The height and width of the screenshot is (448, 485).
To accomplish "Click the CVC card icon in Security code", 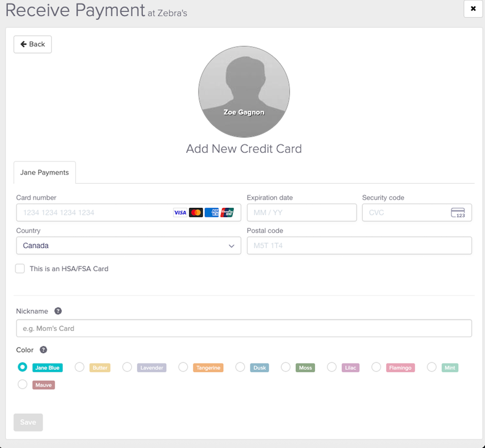I will coord(458,213).
